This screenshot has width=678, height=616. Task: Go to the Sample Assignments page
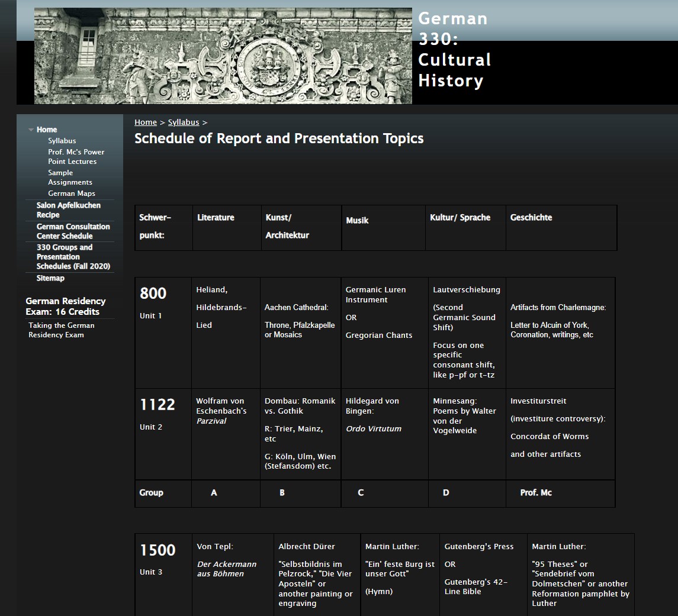[x=70, y=178]
